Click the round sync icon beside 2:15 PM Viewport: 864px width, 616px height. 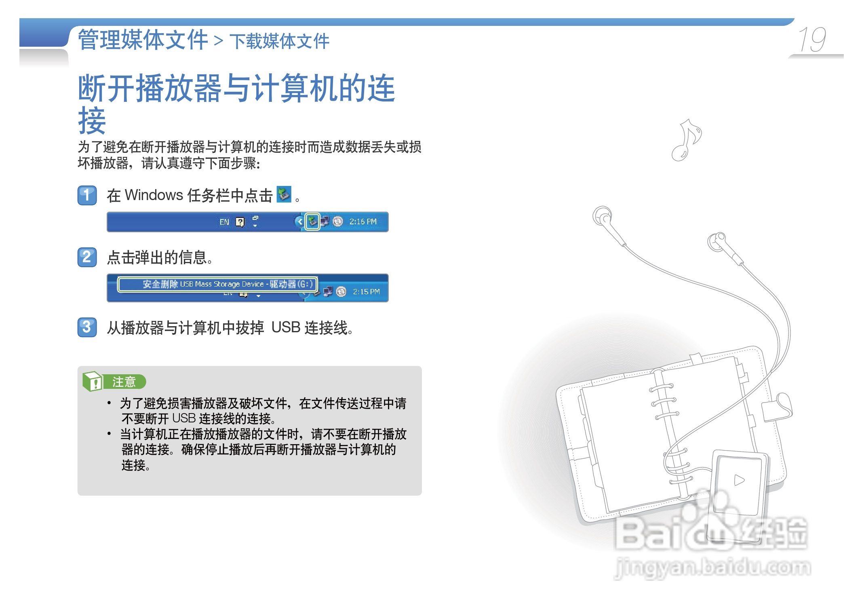pyautogui.click(x=341, y=291)
